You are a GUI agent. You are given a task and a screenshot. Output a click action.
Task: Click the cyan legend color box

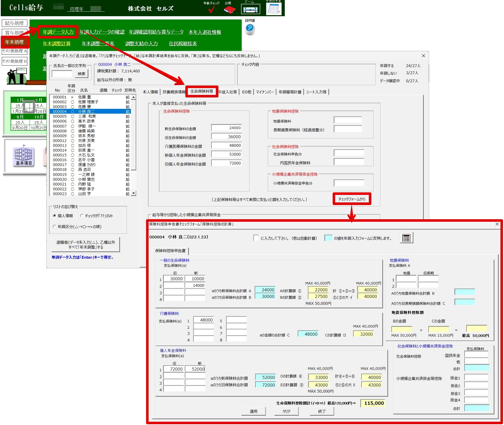[x=328, y=238]
